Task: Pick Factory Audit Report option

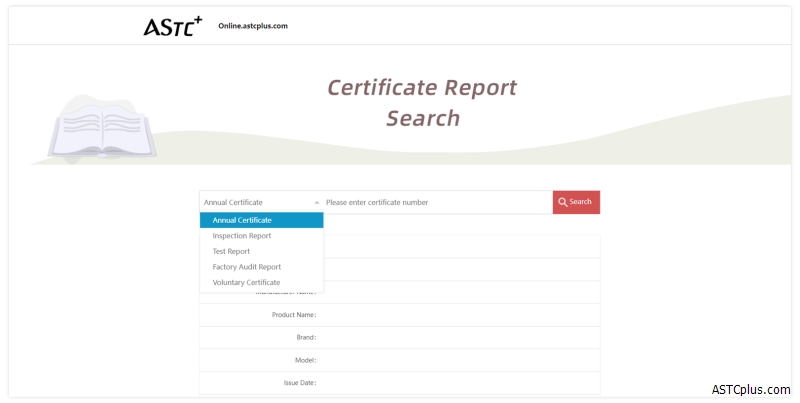Action: click(246, 267)
